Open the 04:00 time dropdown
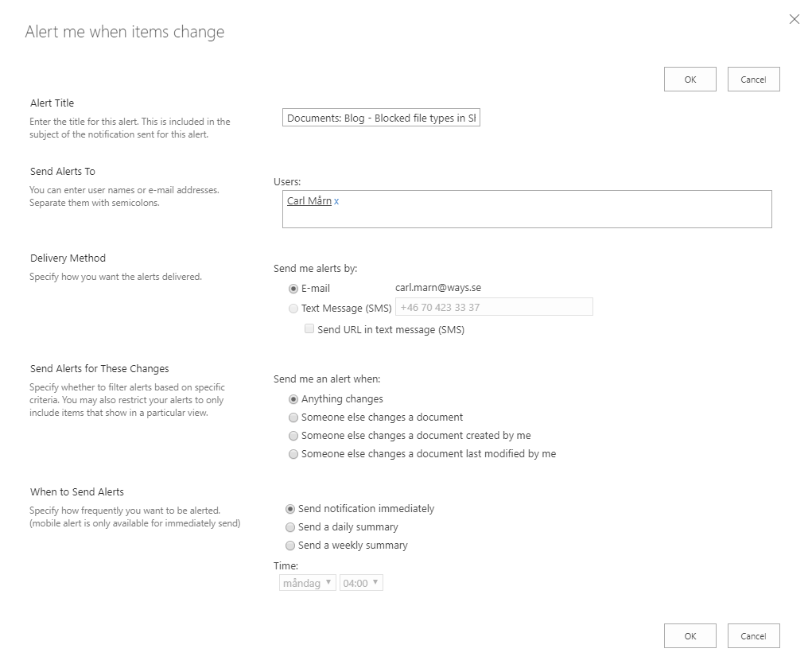Image resolution: width=812 pixels, height=668 pixels. tap(361, 582)
